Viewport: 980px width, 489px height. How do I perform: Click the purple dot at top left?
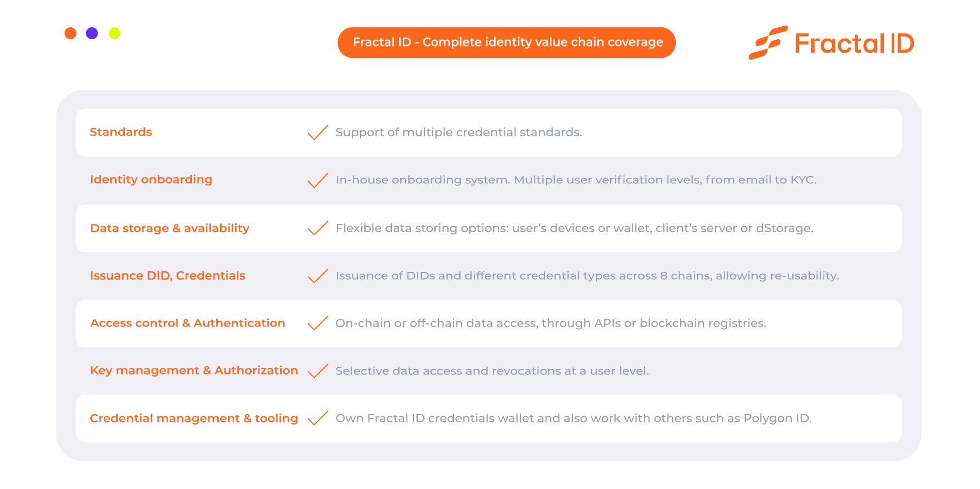pyautogui.click(x=92, y=34)
